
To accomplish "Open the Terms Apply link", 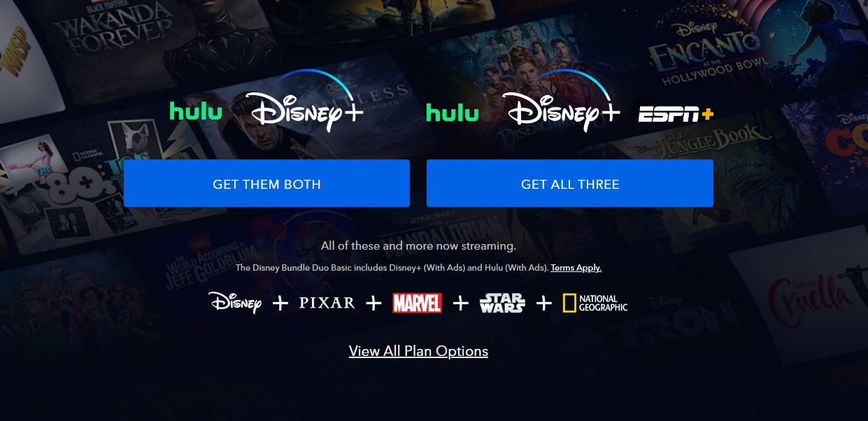I will tap(576, 268).
